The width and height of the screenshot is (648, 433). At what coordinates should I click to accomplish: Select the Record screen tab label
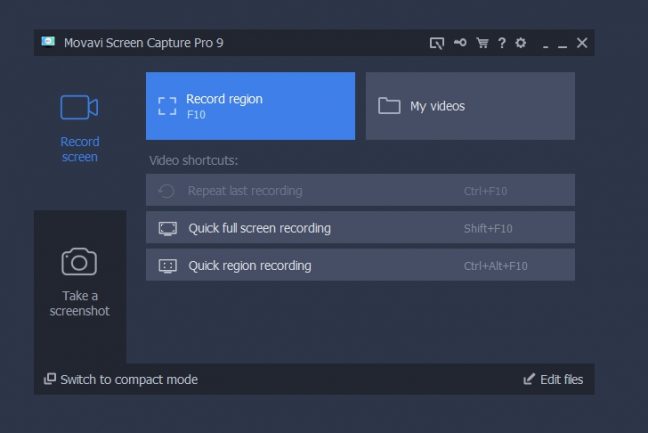(79, 149)
